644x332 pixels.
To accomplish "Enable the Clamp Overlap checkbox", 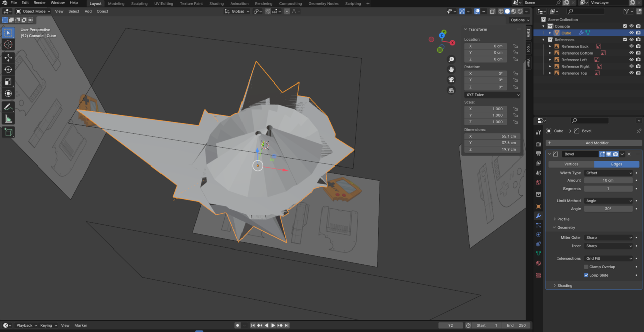I will click(586, 267).
